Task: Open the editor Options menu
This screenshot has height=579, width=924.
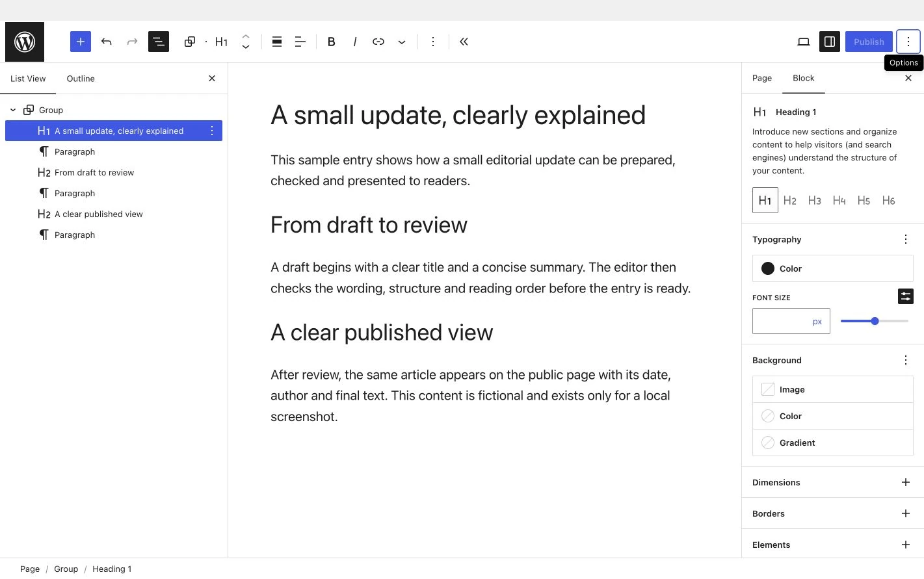Action: (x=908, y=42)
